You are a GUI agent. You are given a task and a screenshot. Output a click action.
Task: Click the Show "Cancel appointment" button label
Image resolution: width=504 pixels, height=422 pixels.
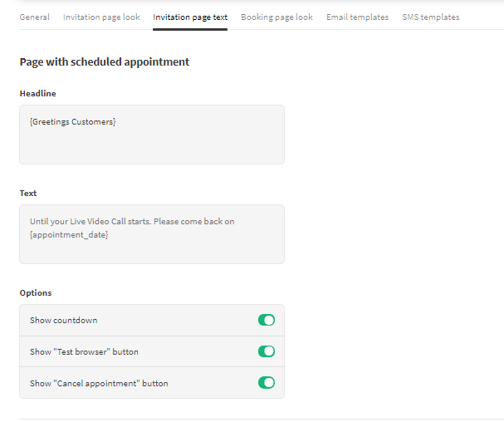(99, 384)
